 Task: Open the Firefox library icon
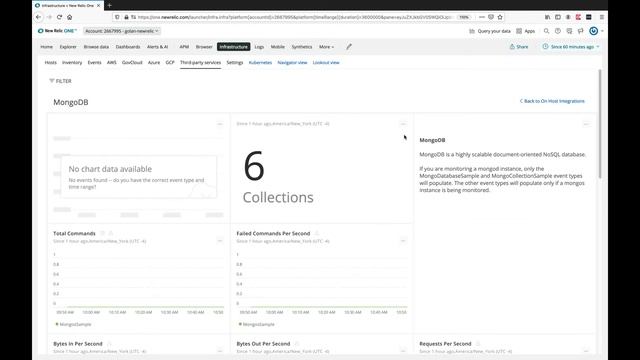coord(547,17)
